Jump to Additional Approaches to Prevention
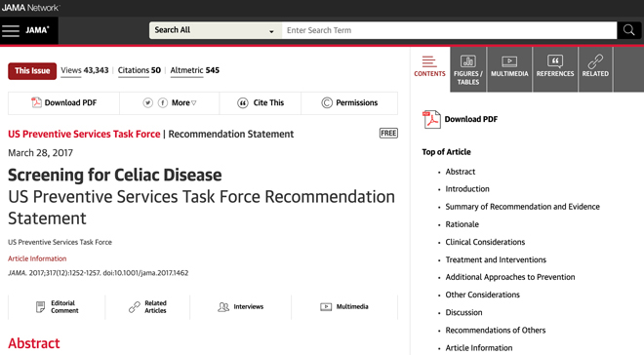 510,277
